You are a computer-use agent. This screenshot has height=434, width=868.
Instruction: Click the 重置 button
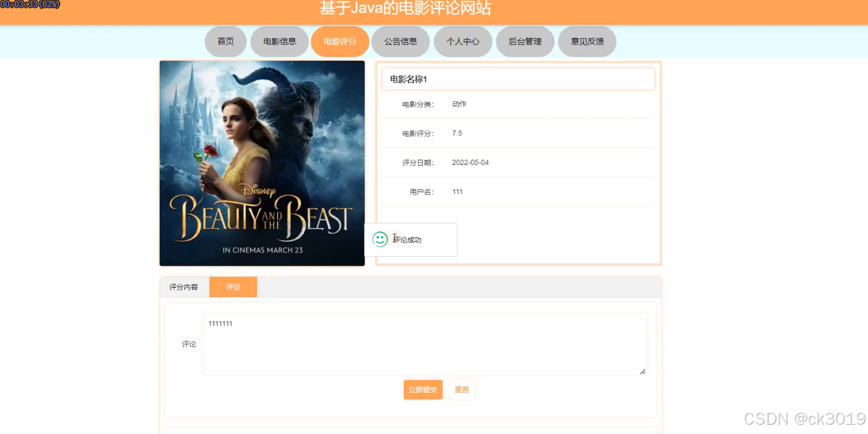(x=461, y=389)
